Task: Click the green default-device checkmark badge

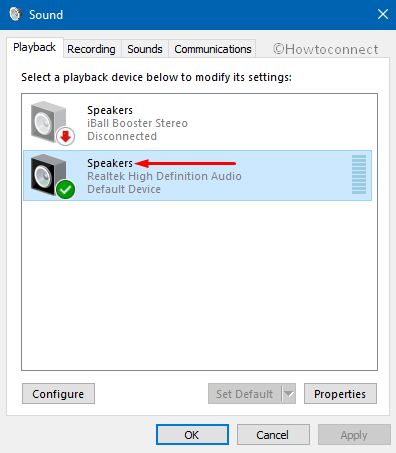Action: [66, 189]
